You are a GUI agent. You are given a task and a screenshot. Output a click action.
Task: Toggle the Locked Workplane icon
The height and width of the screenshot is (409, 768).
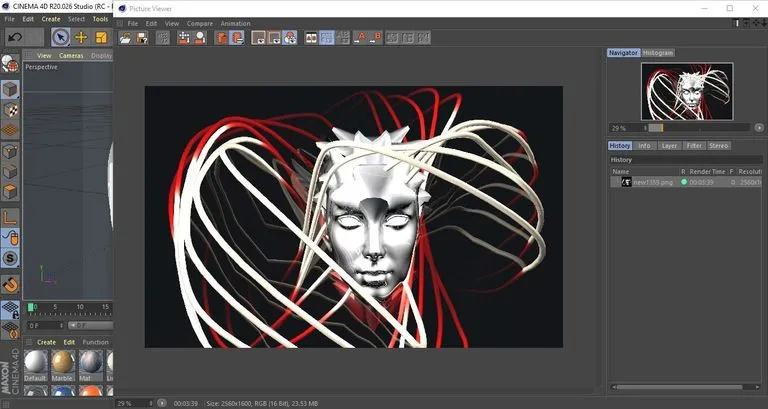point(10,310)
